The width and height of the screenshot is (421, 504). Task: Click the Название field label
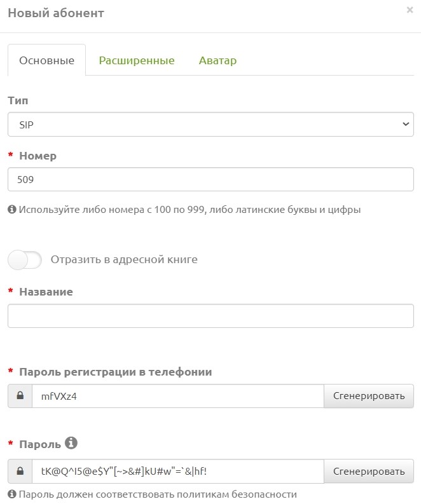click(46, 292)
